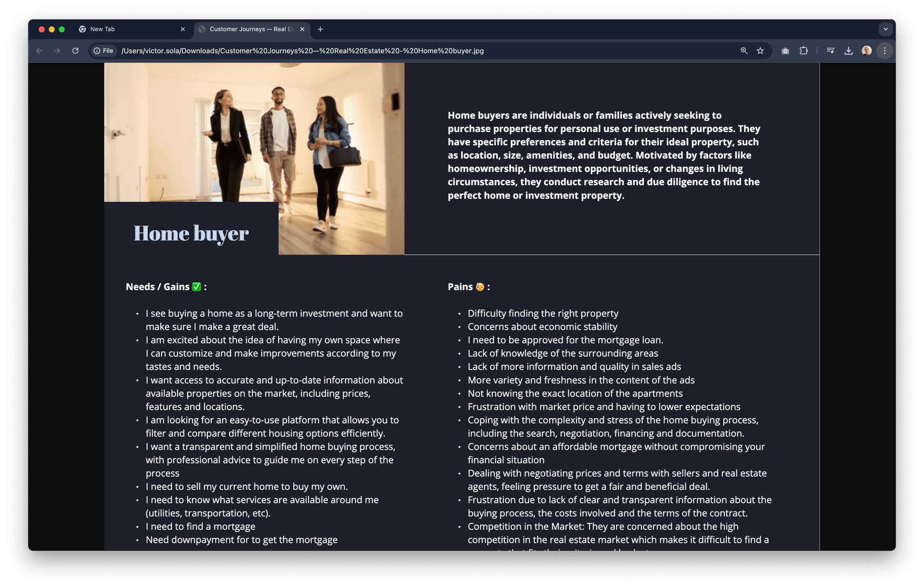Click 'Concerns about economic stability' bullet

coord(542,327)
